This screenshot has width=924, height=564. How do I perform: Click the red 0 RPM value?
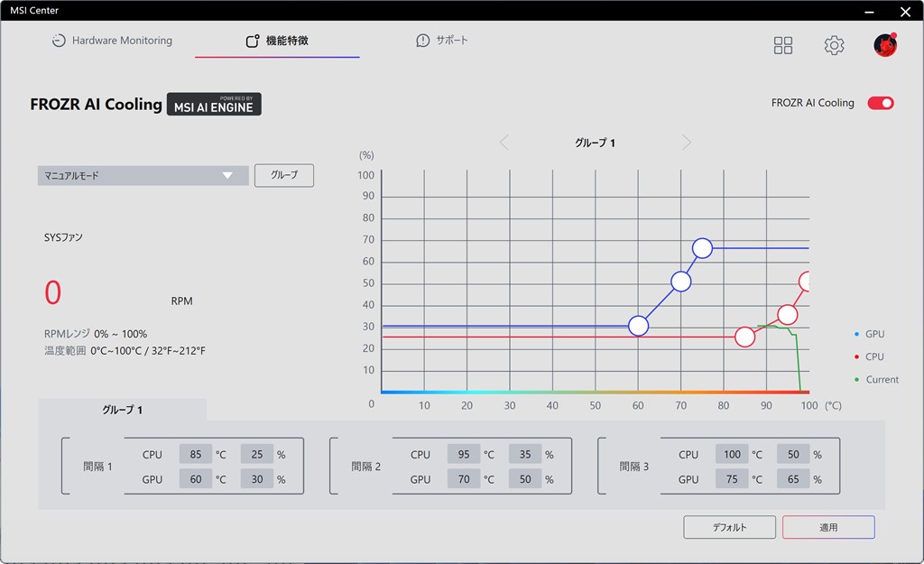click(x=53, y=292)
